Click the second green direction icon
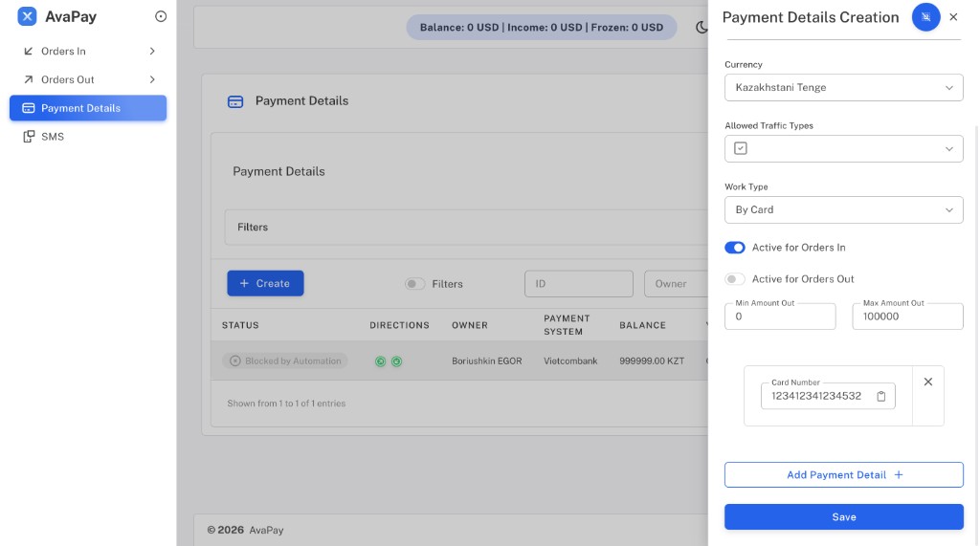The height and width of the screenshot is (546, 980). pyautogui.click(x=396, y=361)
